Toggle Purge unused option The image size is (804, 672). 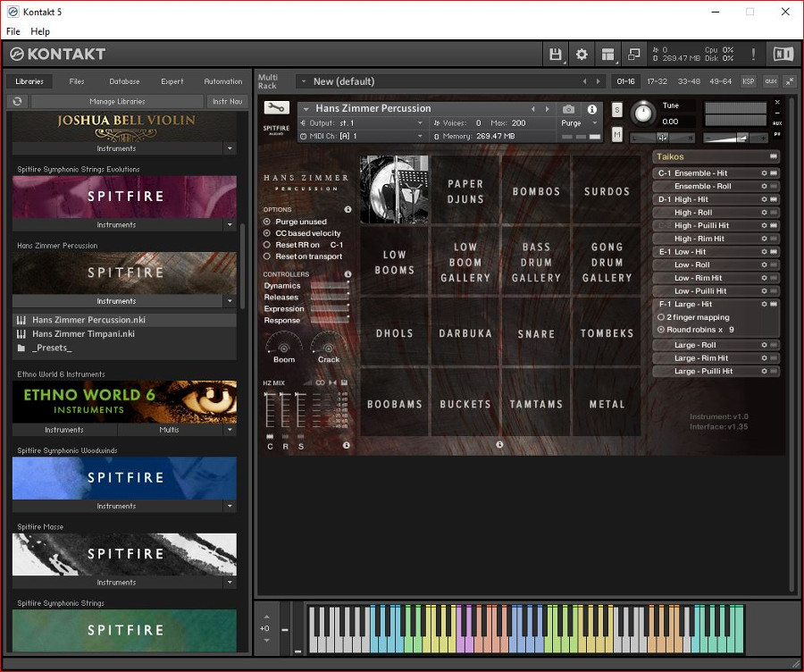266,222
